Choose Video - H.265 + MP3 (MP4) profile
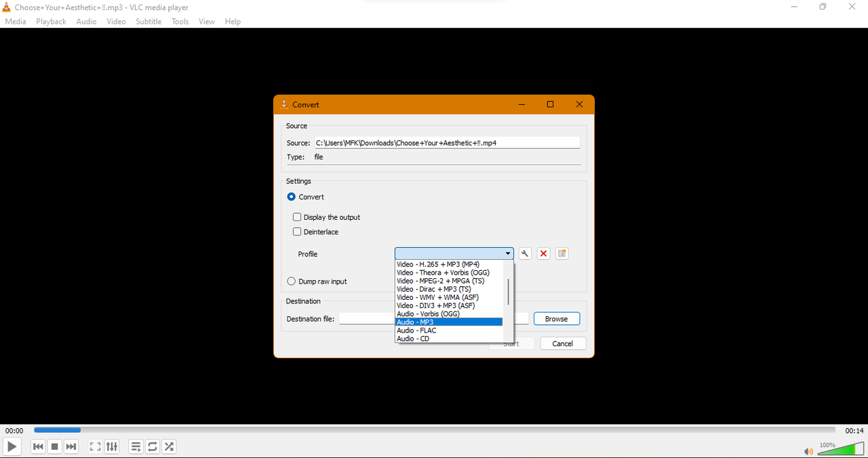This screenshot has width=868, height=458. pos(449,265)
